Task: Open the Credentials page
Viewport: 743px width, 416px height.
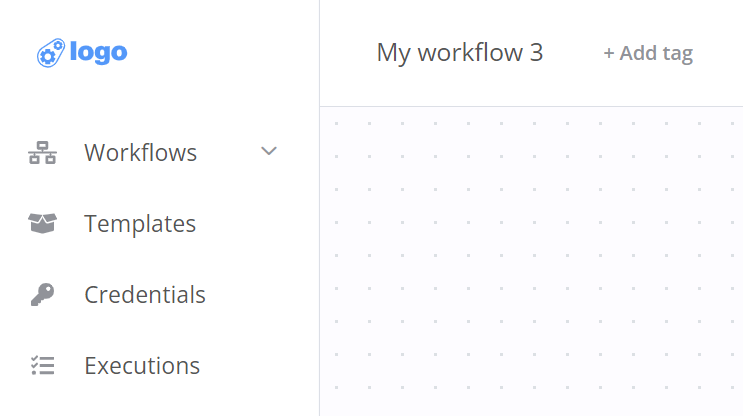Action: pos(145,295)
